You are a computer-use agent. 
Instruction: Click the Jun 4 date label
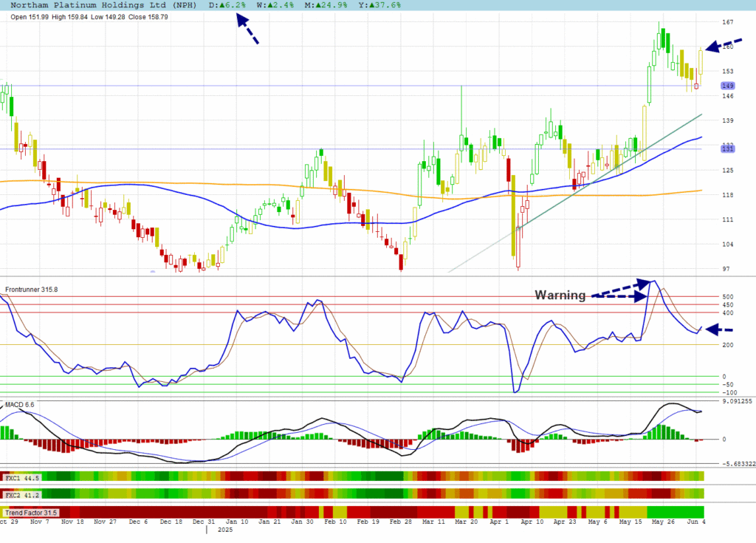tap(695, 522)
